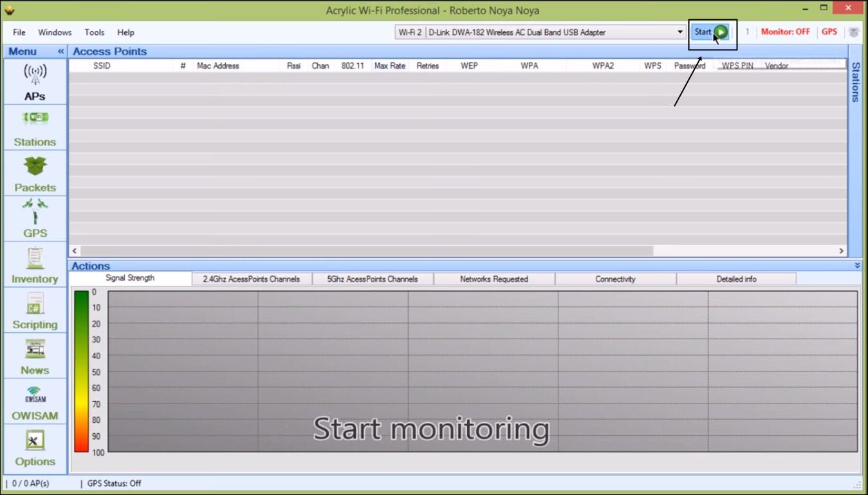Viewport: 868px width, 495px height.
Task: Sort by WPA column header
Action: tap(530, 66)
